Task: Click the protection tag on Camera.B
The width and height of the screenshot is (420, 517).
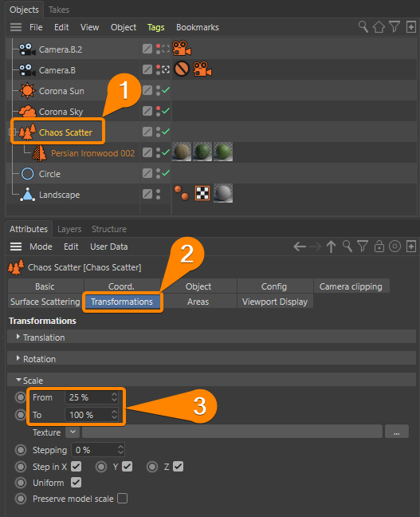Action: pos(182,69)
